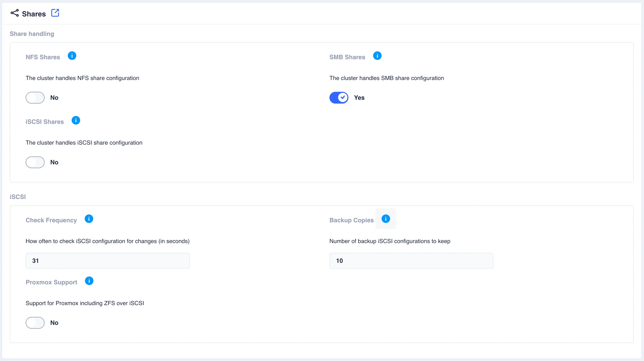The height and width of the screenshot is (361, 644).
Task: Click the Check Frequency input field
Action: pos(107,260)
